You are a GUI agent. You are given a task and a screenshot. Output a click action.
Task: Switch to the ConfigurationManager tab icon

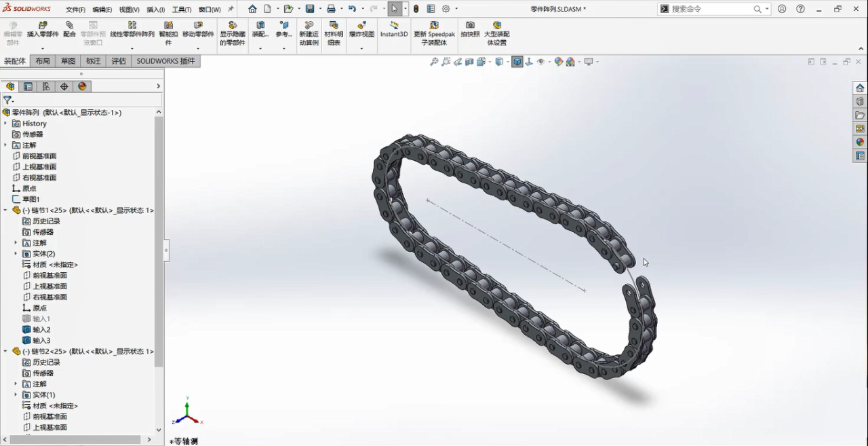pos(46,86)
